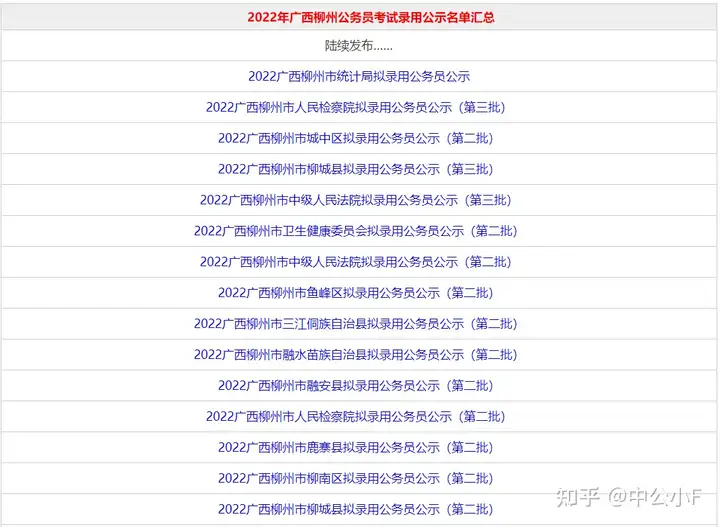Open 柳州市柳城县拟录用公务员公示（第三批）
The image size is (720, 527).
355,169
